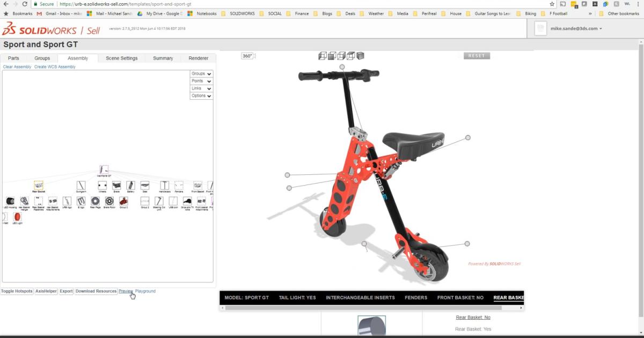Select the Brake part node icon
644x338 pixels.
[x=116, y=185]
